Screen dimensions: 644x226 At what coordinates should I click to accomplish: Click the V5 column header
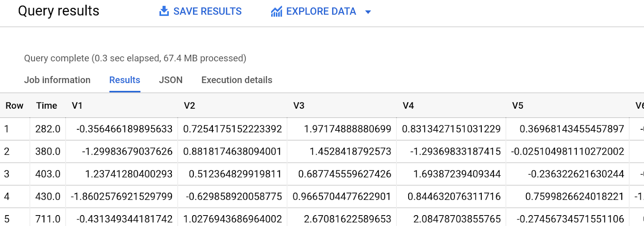click(x=518, y=106)
